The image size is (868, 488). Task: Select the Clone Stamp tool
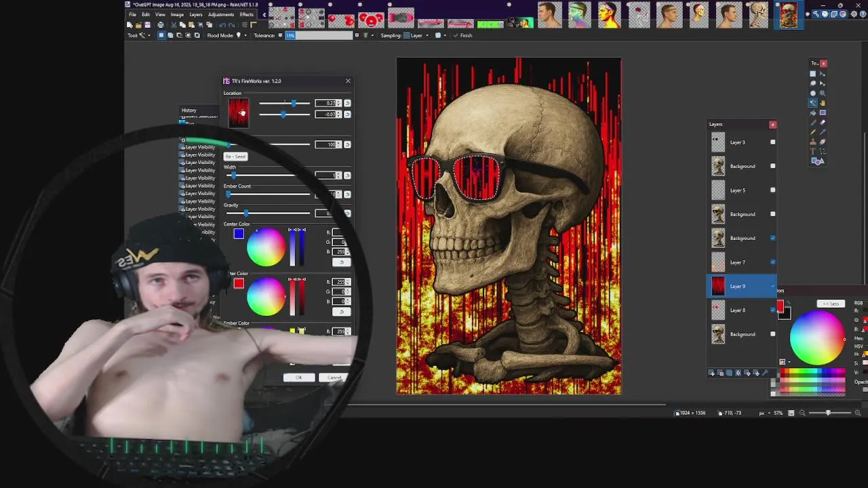pos(813,142)
